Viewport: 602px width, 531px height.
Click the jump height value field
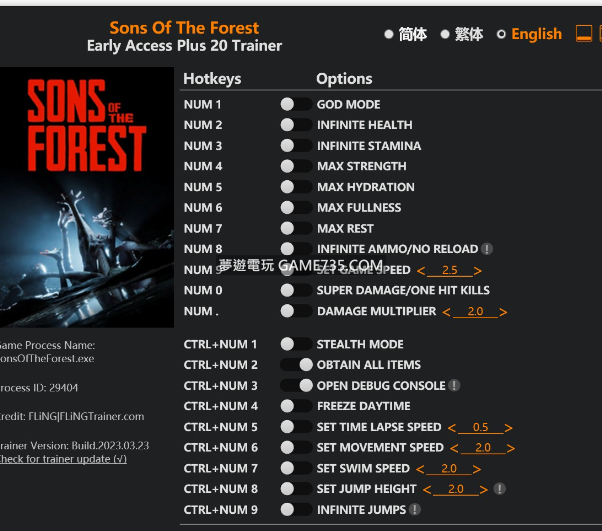[x=456, y=489]
